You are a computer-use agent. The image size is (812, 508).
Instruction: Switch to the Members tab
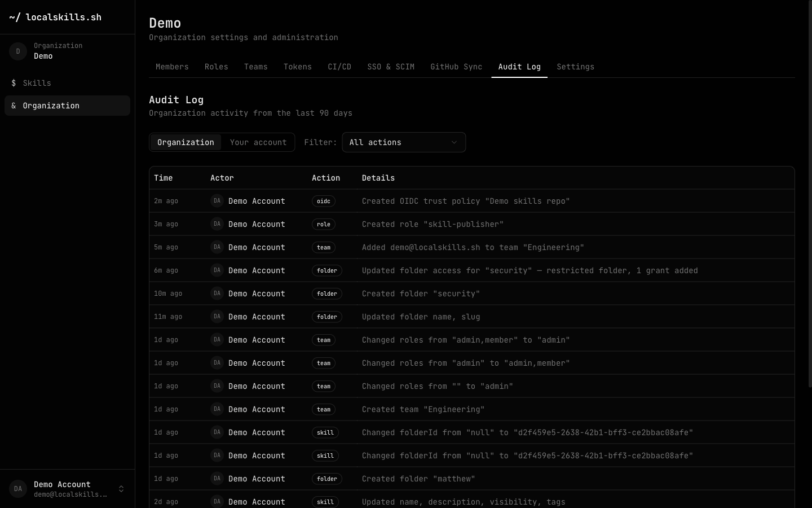pos(172,67)
